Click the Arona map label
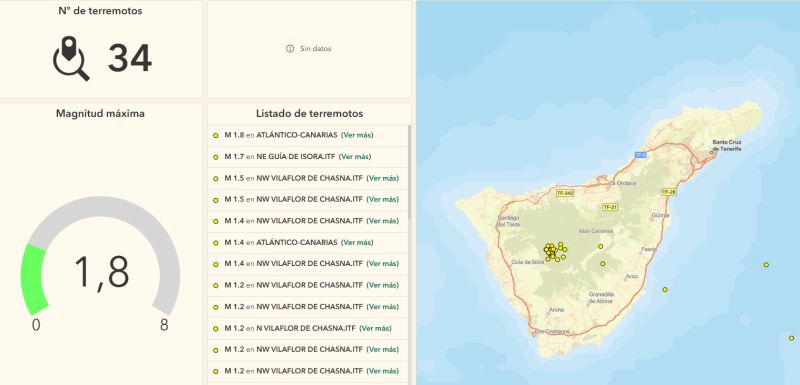The height and width of the screenshot is (385, 800). pyautogui.click(x=557, y=310)
